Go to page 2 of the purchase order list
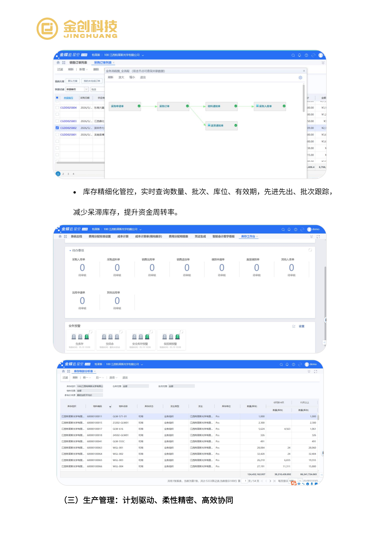Image resolution: width=392 pixels, height=555 pixels. click(x=63, y=174)
